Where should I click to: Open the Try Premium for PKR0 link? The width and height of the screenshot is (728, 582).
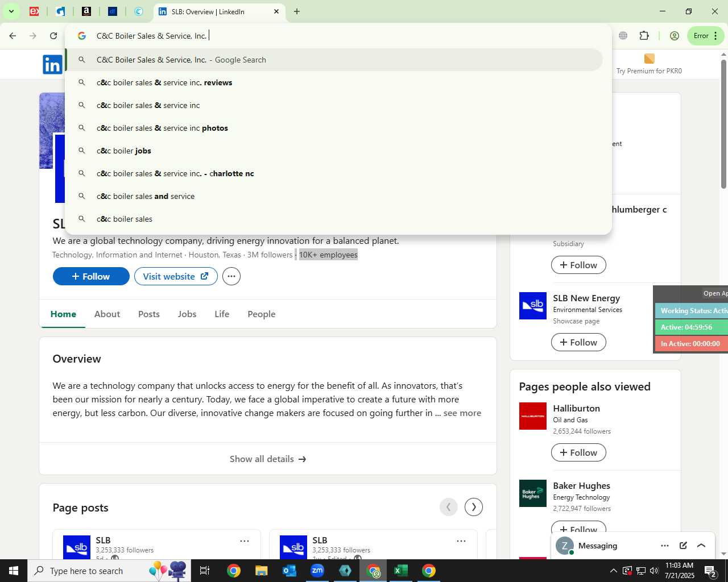pyautogui.click(x=649, y=64)
